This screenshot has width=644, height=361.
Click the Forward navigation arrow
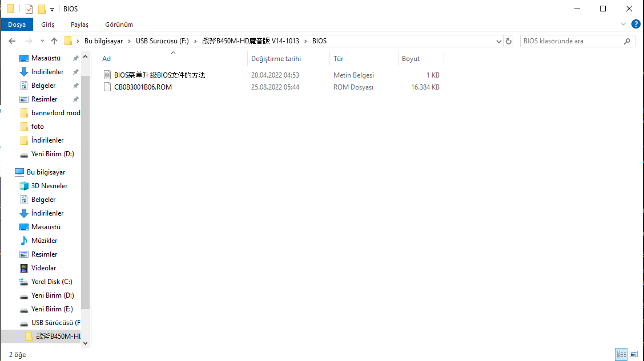[29, 41]
